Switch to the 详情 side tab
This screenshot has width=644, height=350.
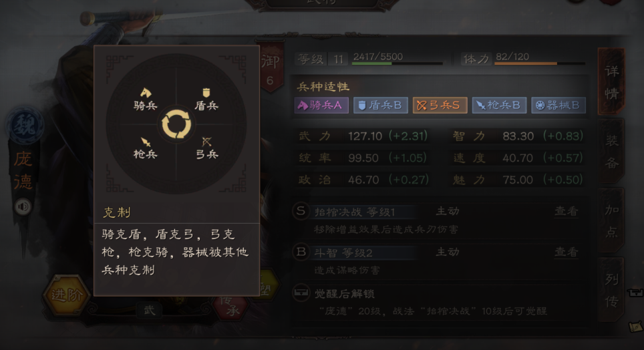611,82
